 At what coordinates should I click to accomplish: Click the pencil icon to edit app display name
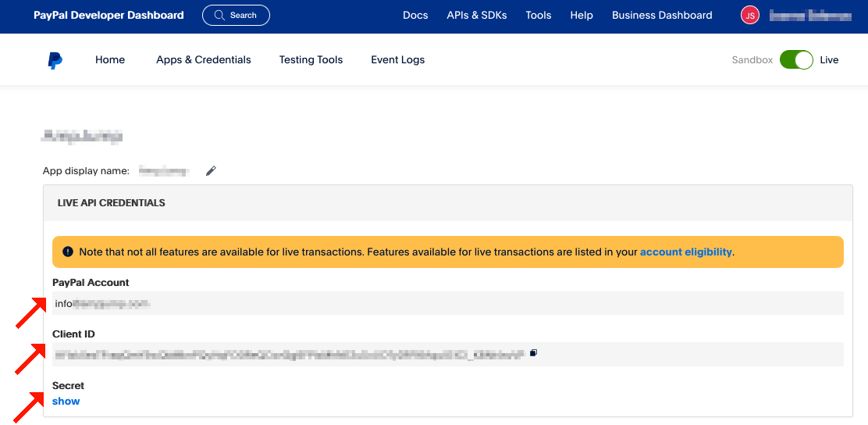(210, 171)
